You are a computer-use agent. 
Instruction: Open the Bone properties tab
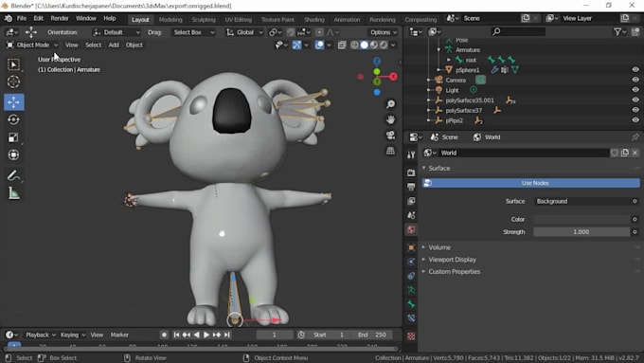(411, 304)
